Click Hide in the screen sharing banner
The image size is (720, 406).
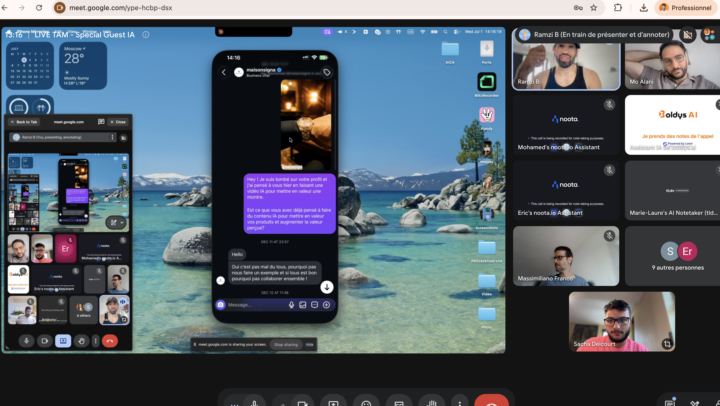309,344
